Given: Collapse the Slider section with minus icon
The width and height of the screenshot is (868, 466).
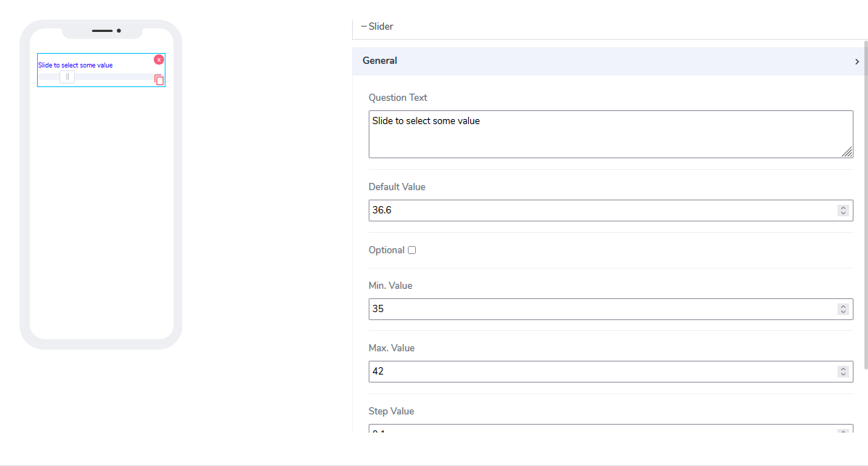Looking at the screenshot, I should 364,27.
